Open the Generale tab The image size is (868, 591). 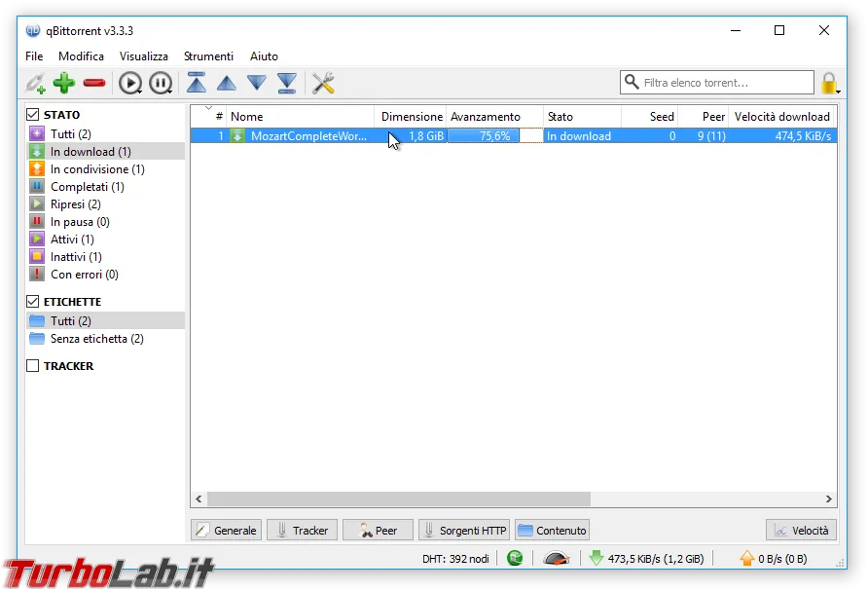[x=227, y=530]
